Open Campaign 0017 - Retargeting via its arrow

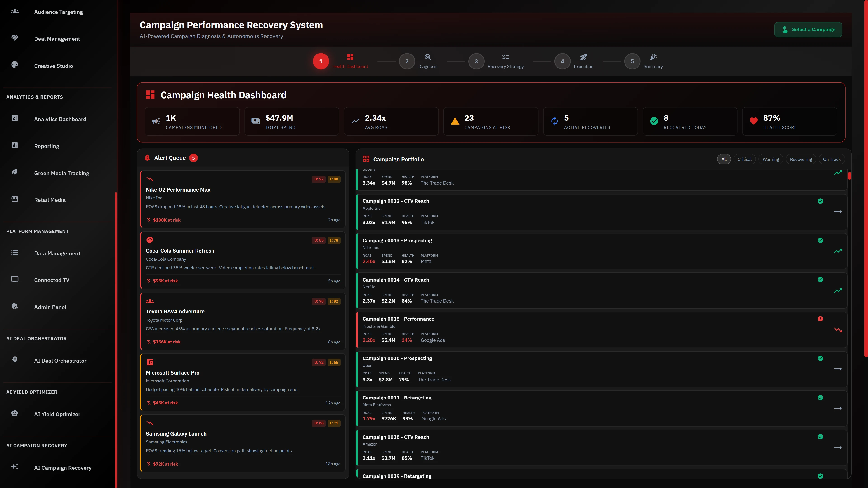coord(838,408)
